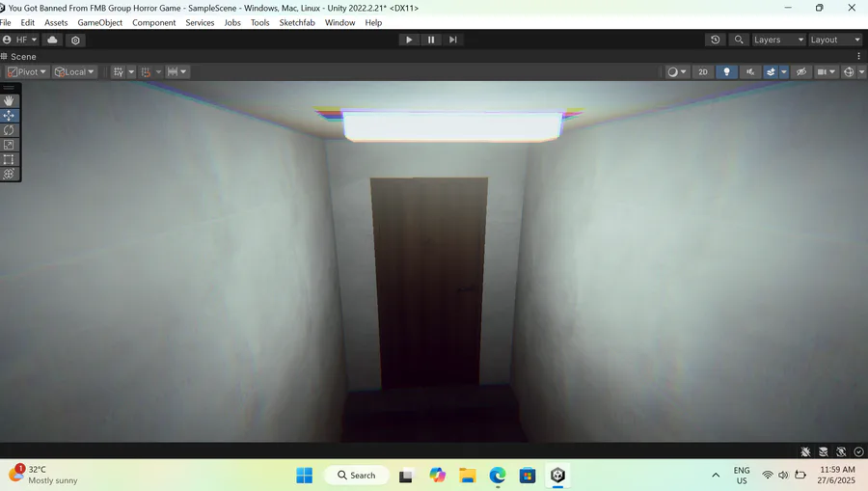The width and height of the screenshot is (868, 491).
Task: Select the Move tool
Action: (9, 115)
